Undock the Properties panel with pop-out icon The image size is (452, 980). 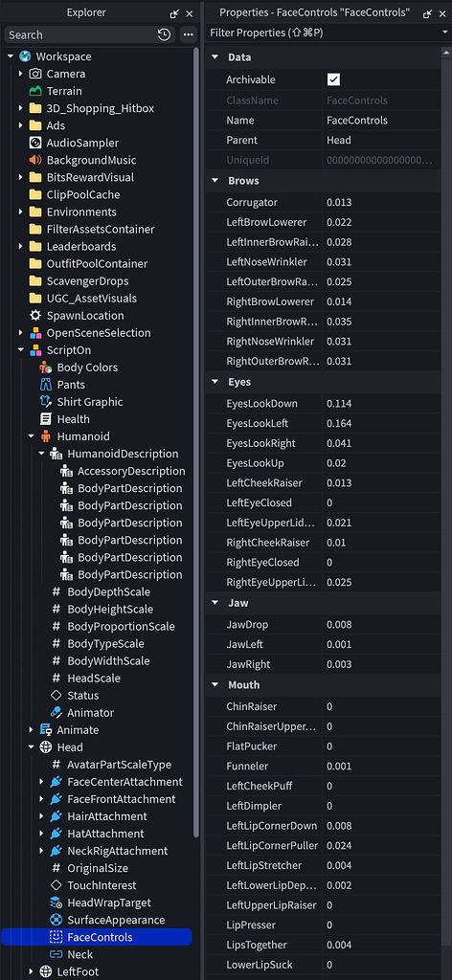coord(427,13)
